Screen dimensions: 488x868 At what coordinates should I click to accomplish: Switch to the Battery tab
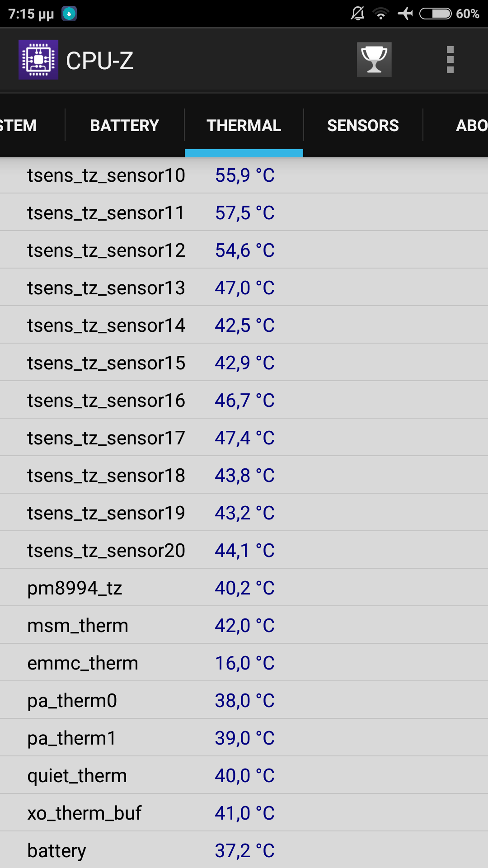coord(124,125)
